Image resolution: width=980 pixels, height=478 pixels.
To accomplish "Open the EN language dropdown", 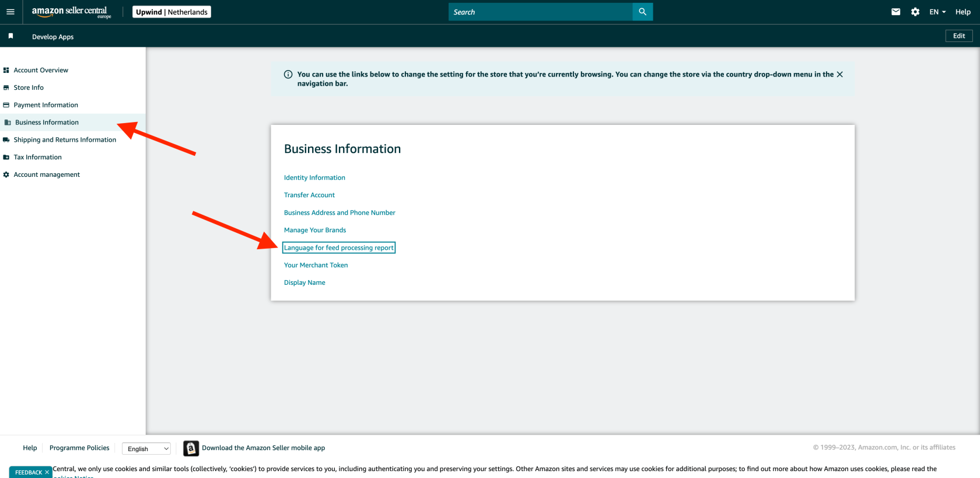I will (x=937, y=12).
